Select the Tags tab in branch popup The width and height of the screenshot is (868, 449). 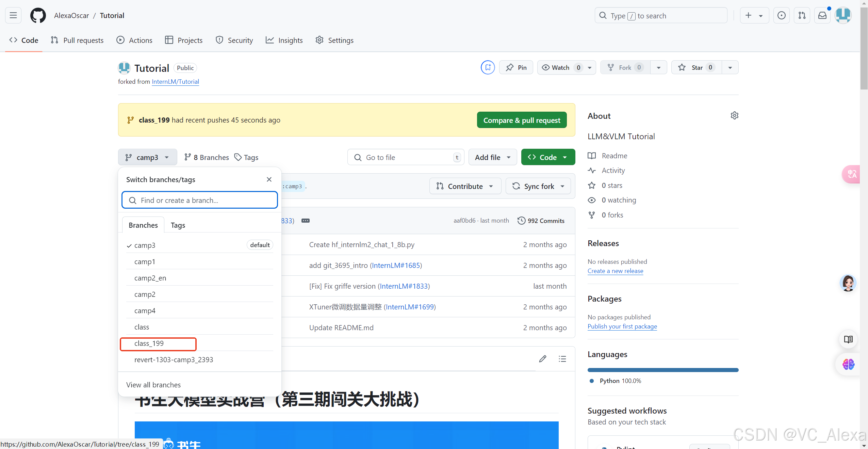[178, 225]
